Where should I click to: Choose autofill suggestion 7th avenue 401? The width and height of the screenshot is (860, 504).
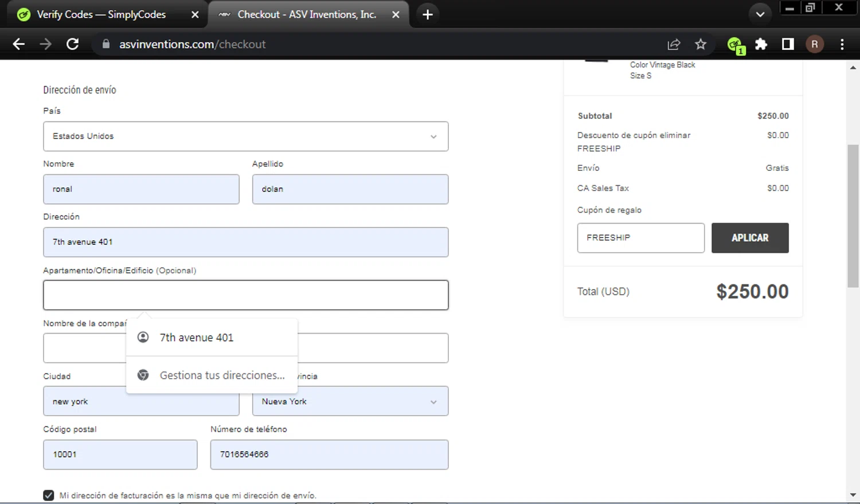(x=212, y=338)
